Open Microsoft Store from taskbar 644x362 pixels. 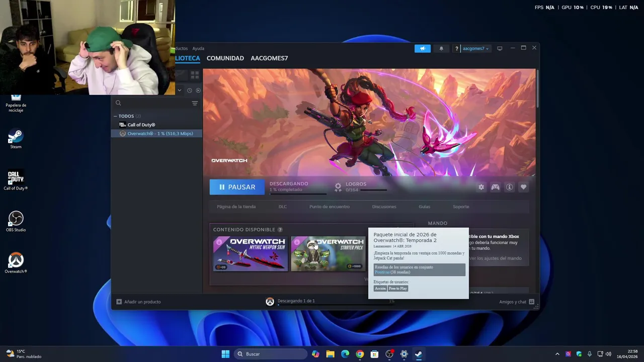(374, 354)
